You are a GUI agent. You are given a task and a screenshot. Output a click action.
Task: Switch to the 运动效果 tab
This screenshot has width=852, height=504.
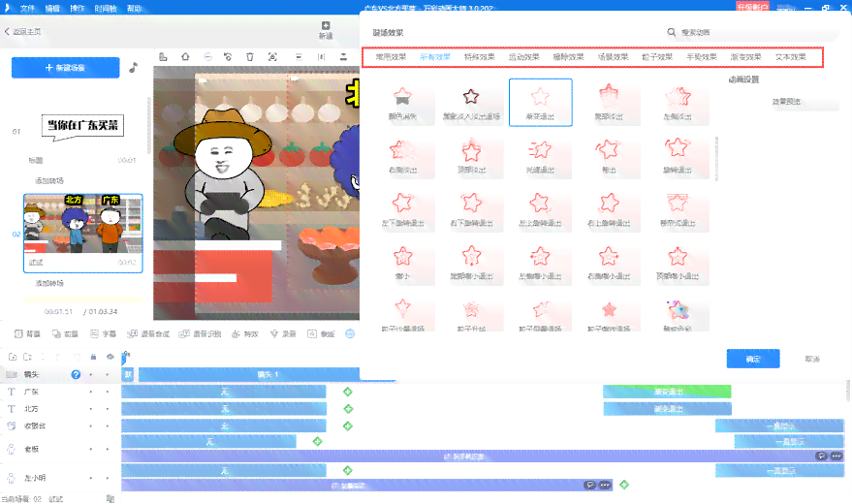[x=523, y=57]
